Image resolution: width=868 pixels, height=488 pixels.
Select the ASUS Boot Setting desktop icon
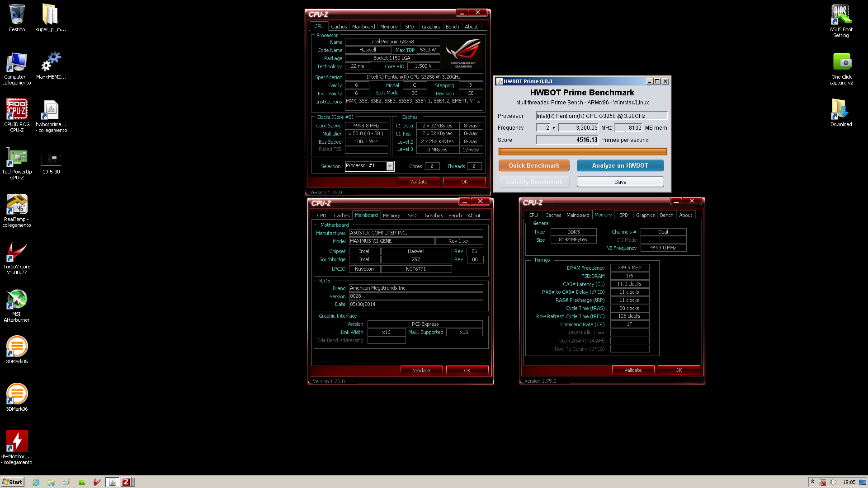click(841, 21)
